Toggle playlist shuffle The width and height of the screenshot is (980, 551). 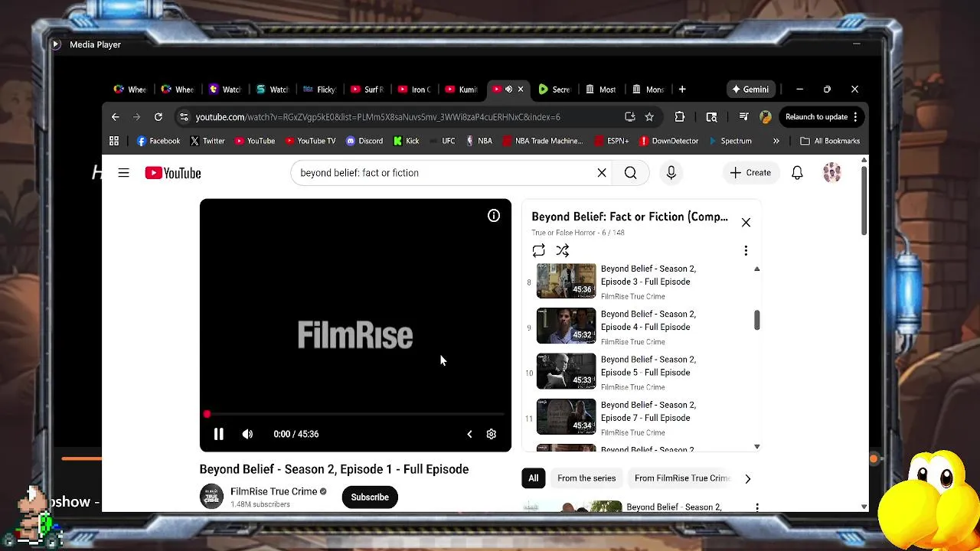click(563, 251)
